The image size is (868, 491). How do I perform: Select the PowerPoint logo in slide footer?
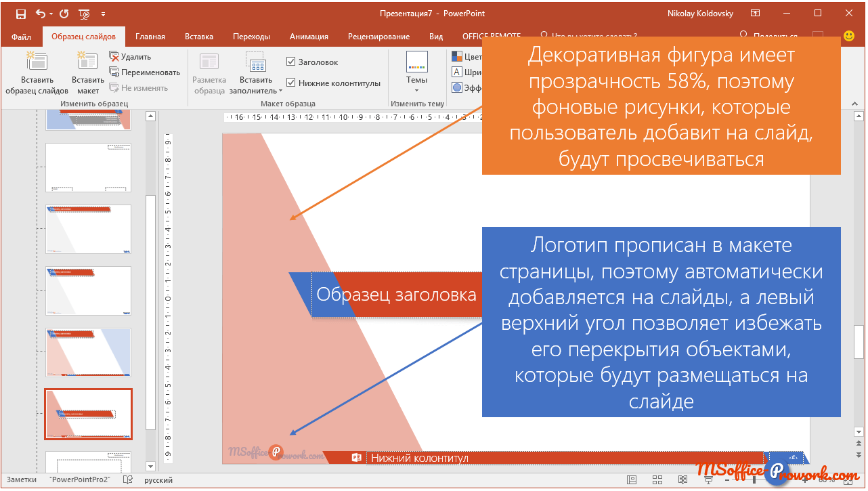(357, 458)
